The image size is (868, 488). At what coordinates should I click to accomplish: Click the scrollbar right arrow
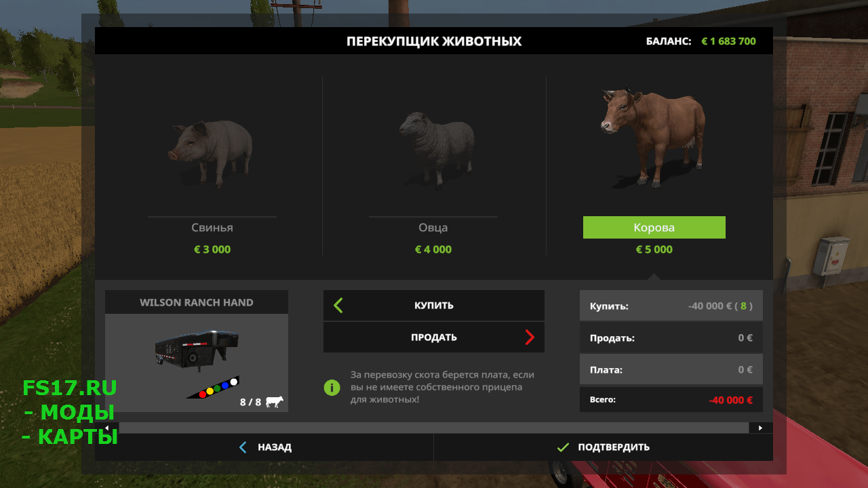click(x=760, y=428)
